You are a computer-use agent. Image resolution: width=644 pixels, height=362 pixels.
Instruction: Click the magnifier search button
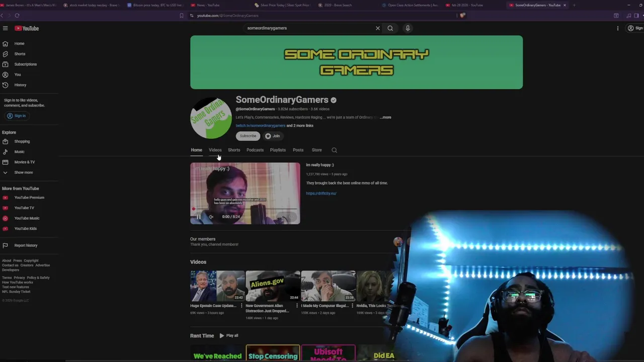click(x=390, y=28)
